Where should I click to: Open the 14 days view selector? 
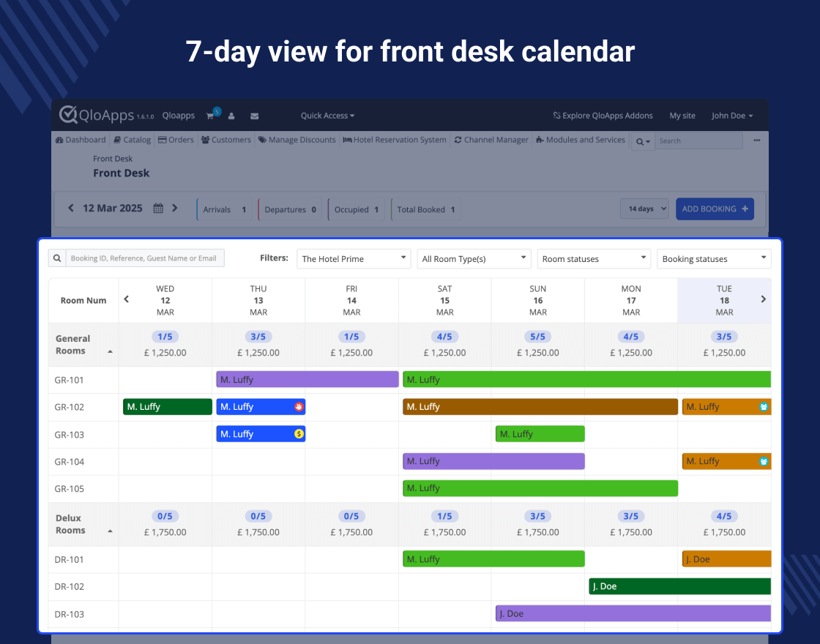pos(644,209)
